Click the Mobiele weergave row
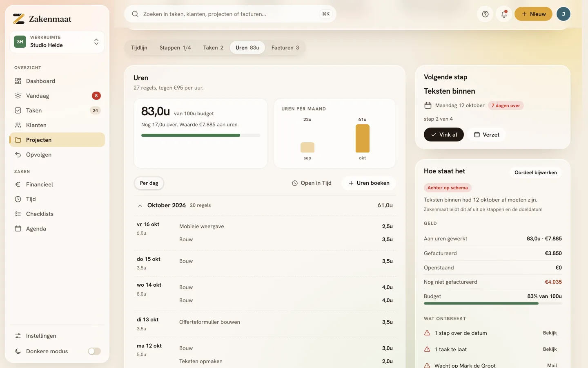This screenshot has height=368, width=588. [x=286, y=227]
